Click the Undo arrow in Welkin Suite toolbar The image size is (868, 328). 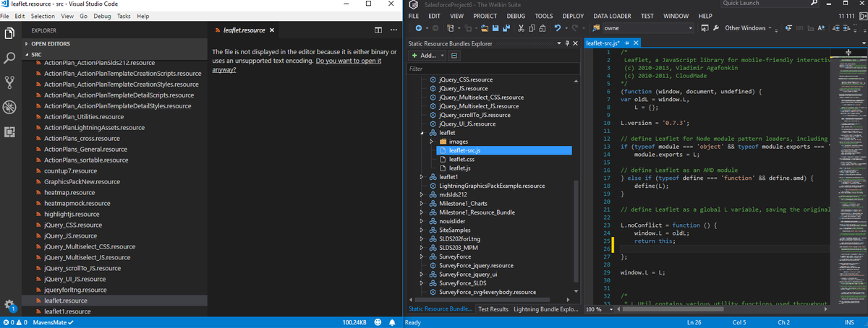(558, 28)
